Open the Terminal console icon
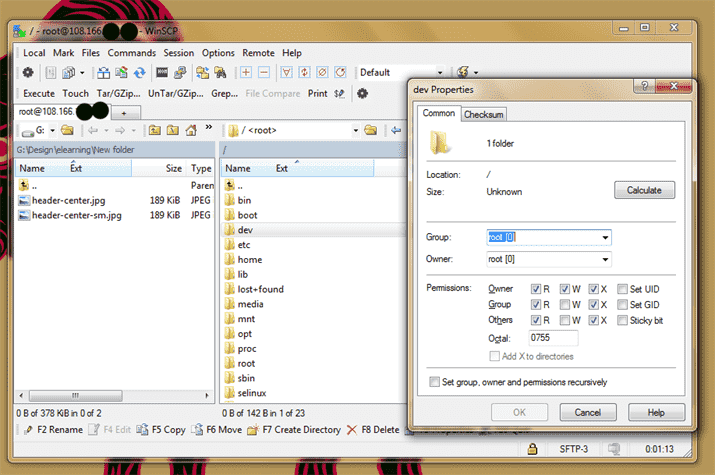Viewport: 715px width, 475px height. pos(162,72)
